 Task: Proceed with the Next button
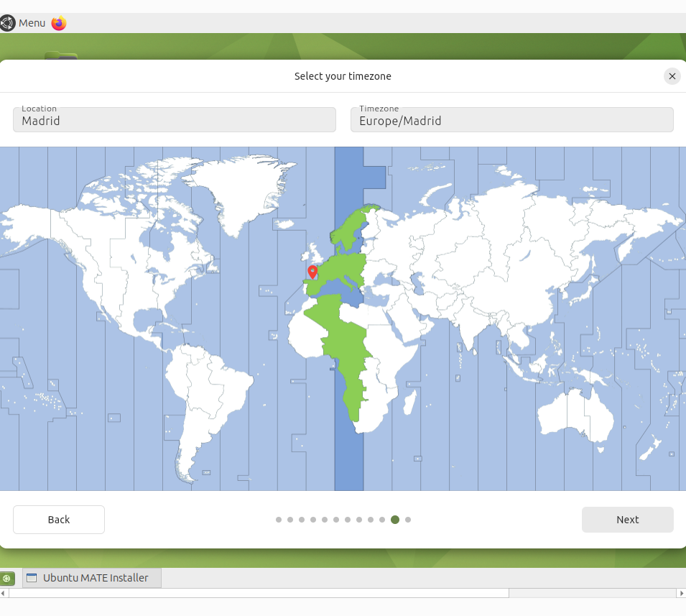click(627, 520)
